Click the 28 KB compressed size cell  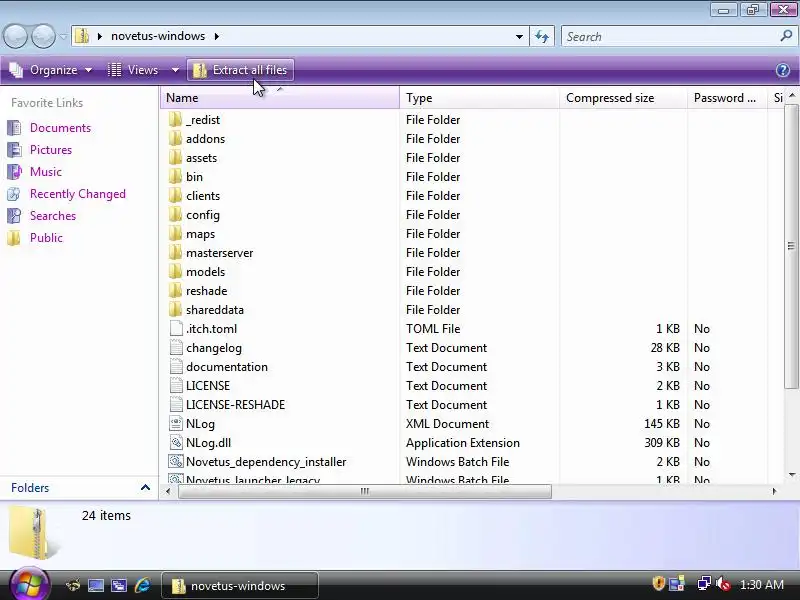coord(665,347)
